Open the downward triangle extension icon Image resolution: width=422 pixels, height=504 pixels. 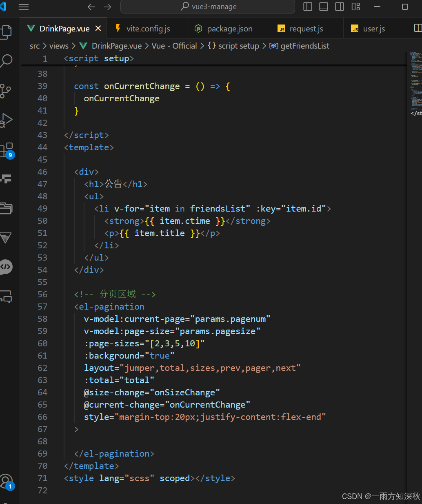click(x=6, y=238)
